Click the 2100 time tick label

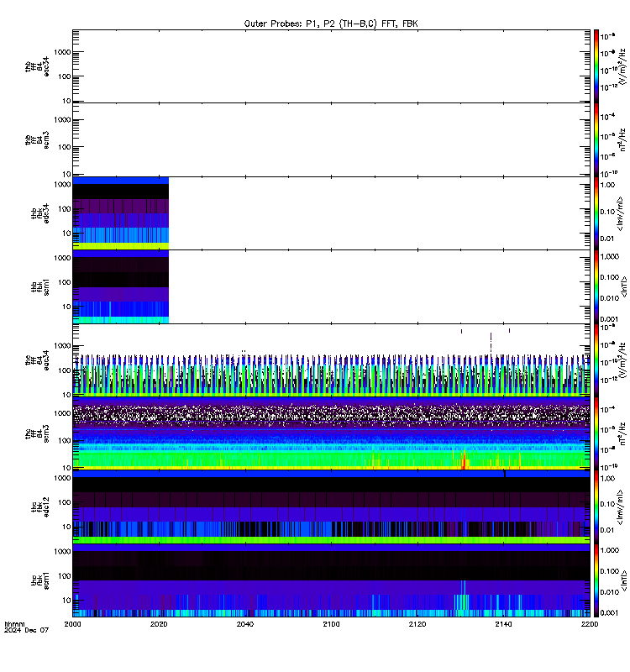point(331,624)
